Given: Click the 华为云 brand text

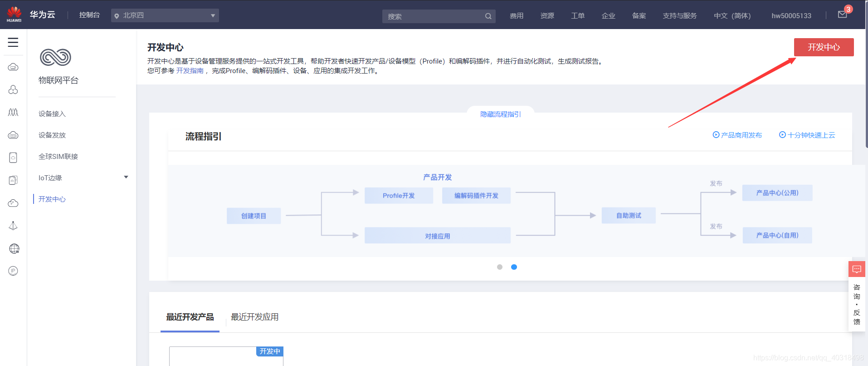Looking at the screenshot, I should coord(43,15).
